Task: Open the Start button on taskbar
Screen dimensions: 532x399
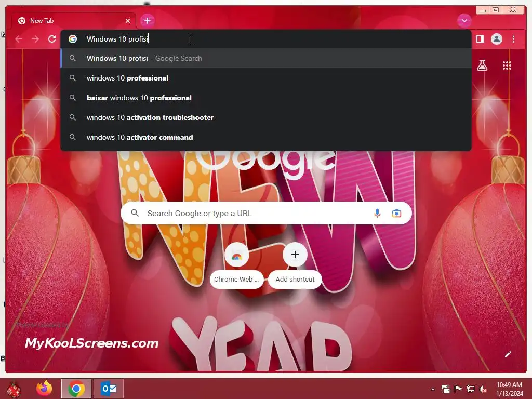Action: [x=14, y=389]
